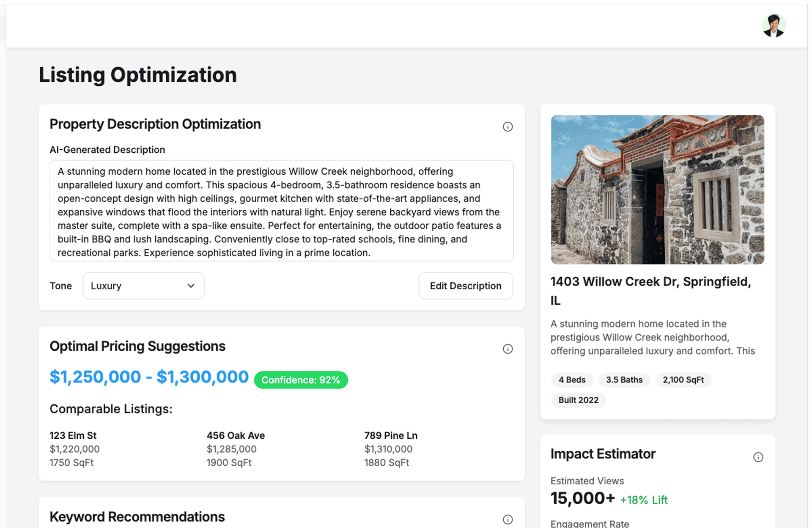Click the 2,100 SqFt tag
The width and height of the screenshot is (812, 528).
click(x=683, y=379)
